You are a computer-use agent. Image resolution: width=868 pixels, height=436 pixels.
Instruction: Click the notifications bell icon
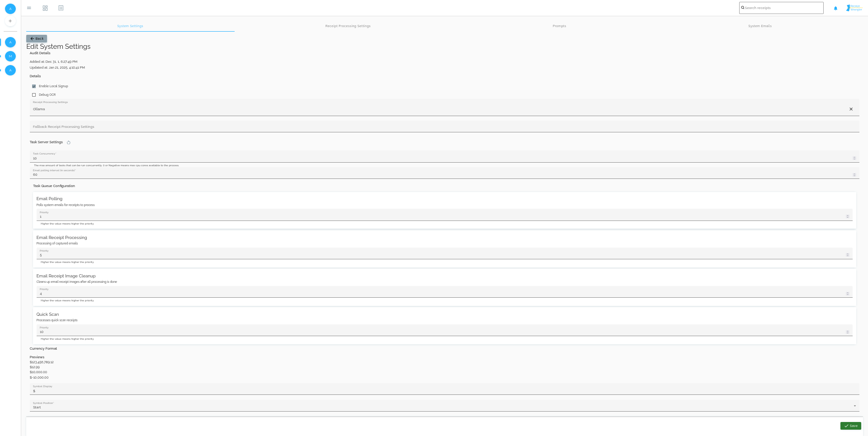point(835,8)
